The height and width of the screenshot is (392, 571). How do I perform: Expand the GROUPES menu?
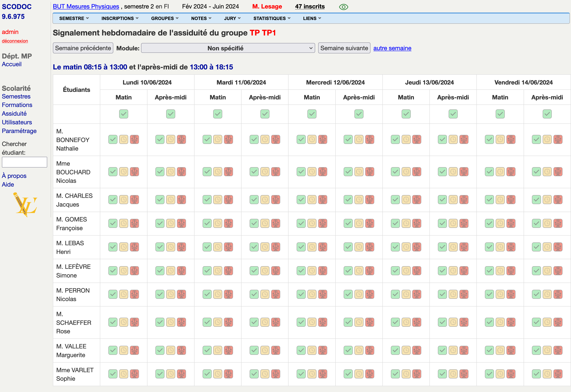point(165,18)
